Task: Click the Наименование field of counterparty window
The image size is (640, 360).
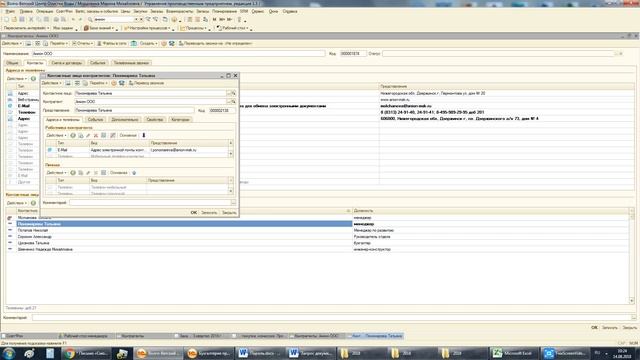Action: click(x=178, y=53)
